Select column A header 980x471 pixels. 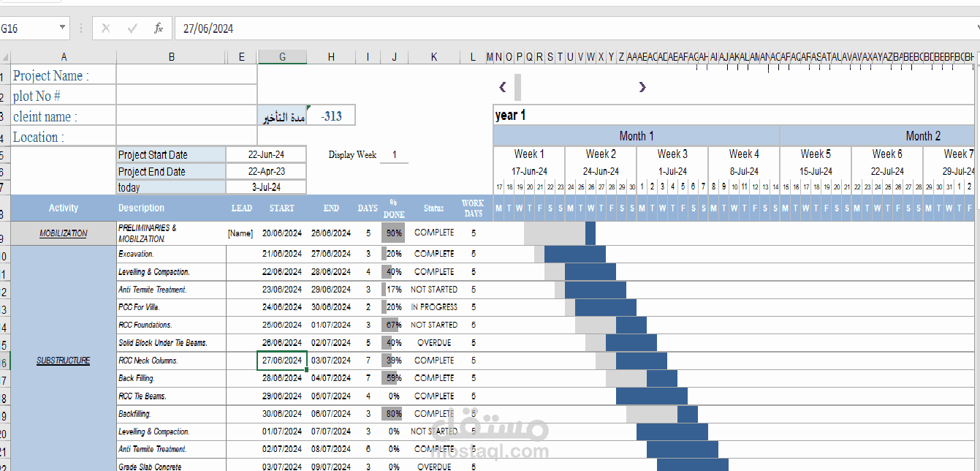[64, 57]
